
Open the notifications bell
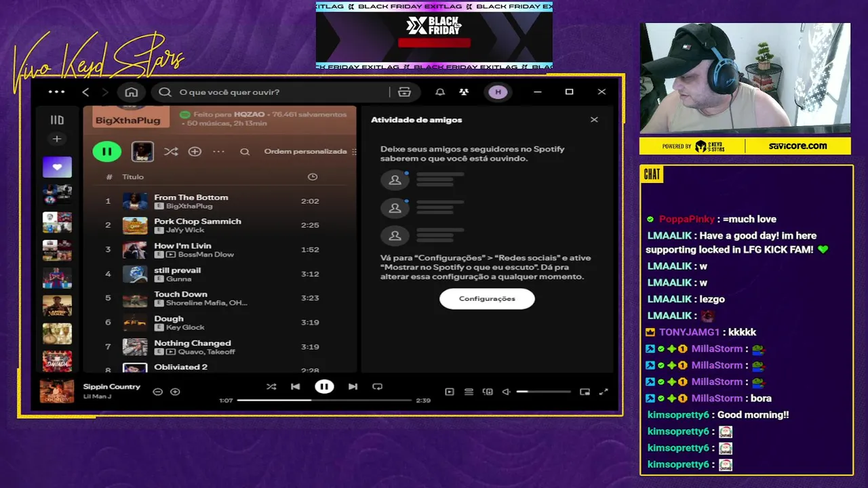click(x=440, y=92)
